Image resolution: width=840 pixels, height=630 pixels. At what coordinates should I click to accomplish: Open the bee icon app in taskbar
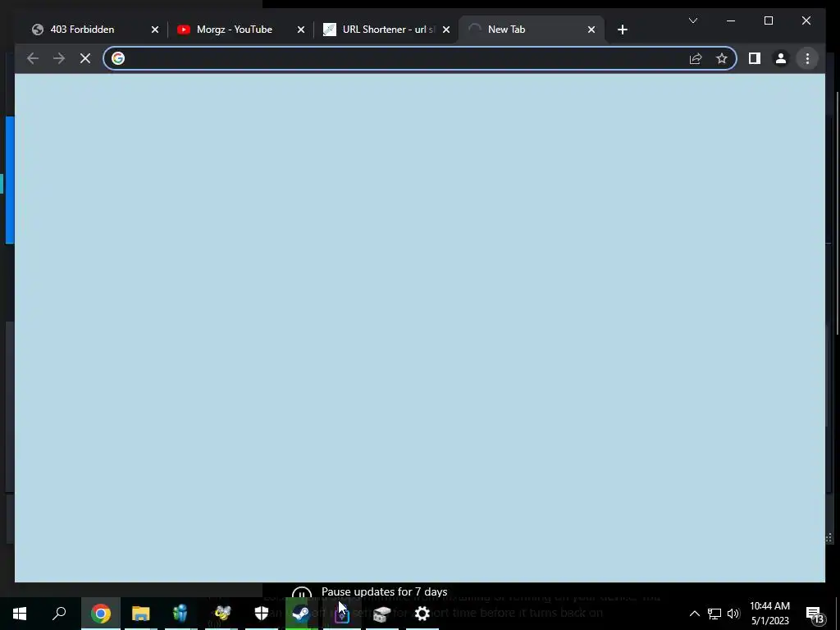tap(221, 614)
